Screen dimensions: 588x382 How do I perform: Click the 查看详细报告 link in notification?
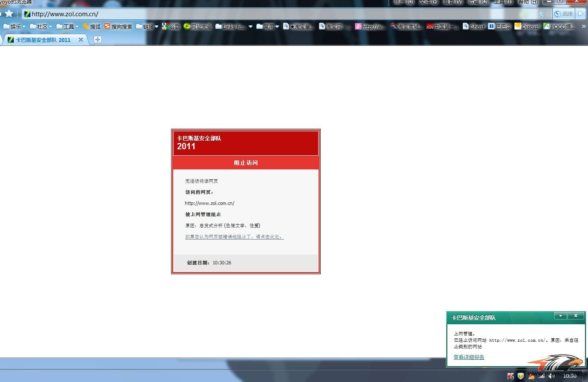pyautogui.click(x=469, y=357)
